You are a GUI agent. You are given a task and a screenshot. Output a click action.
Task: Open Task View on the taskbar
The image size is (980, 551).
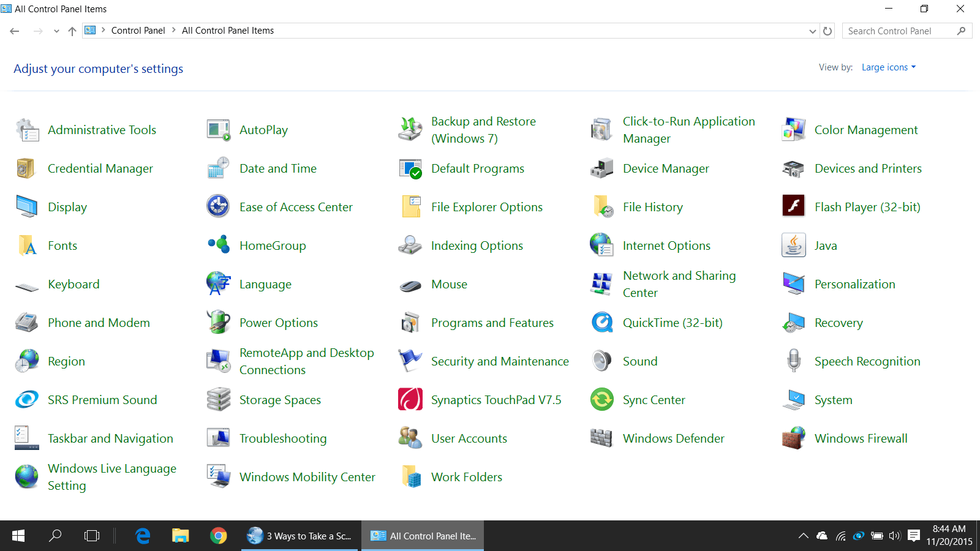click(92, 536)
